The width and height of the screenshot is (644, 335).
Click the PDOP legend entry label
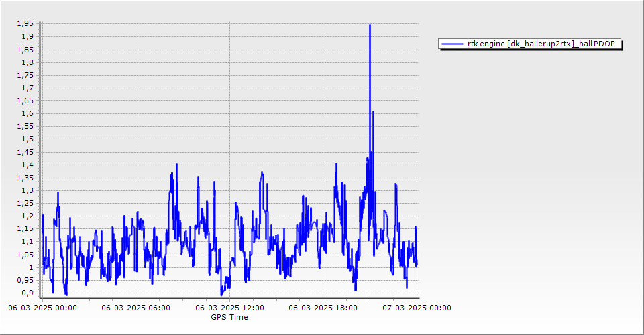pos(541,44)
